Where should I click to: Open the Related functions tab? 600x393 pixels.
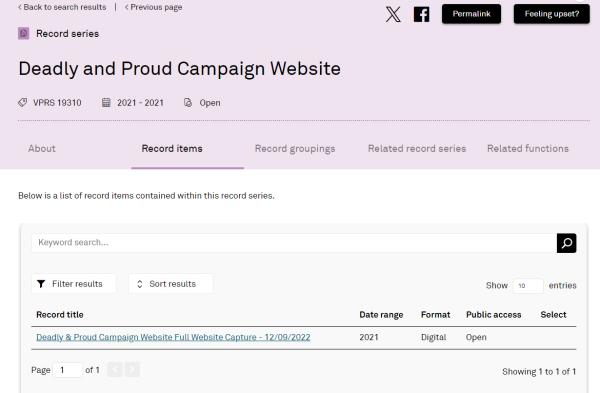(528, 148)
